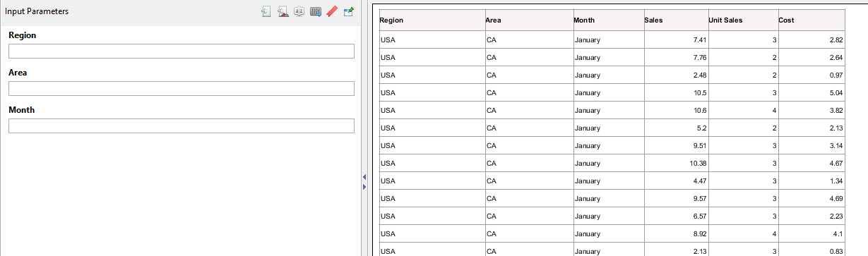Click the page-with-arrow-and-eraser icon in parameters toolbar
The image size is (868, 256).
(x=283, y=12)
